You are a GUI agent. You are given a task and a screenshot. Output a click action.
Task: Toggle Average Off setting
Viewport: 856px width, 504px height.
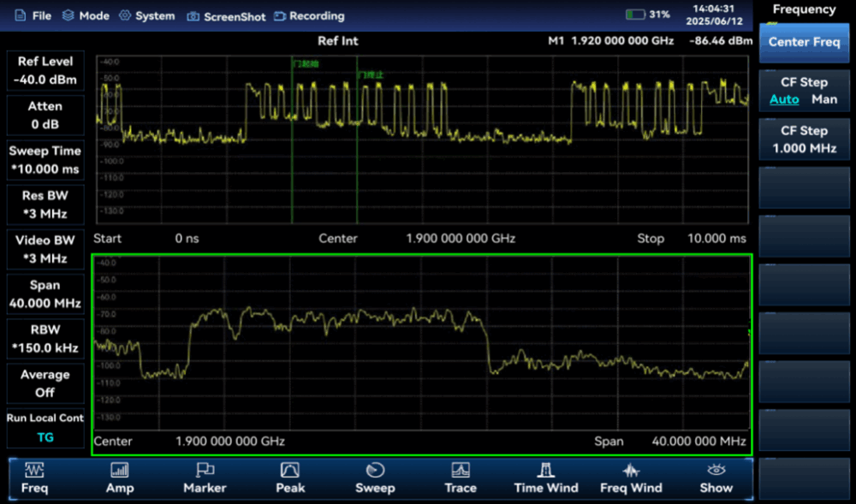(x=45, y=383)
